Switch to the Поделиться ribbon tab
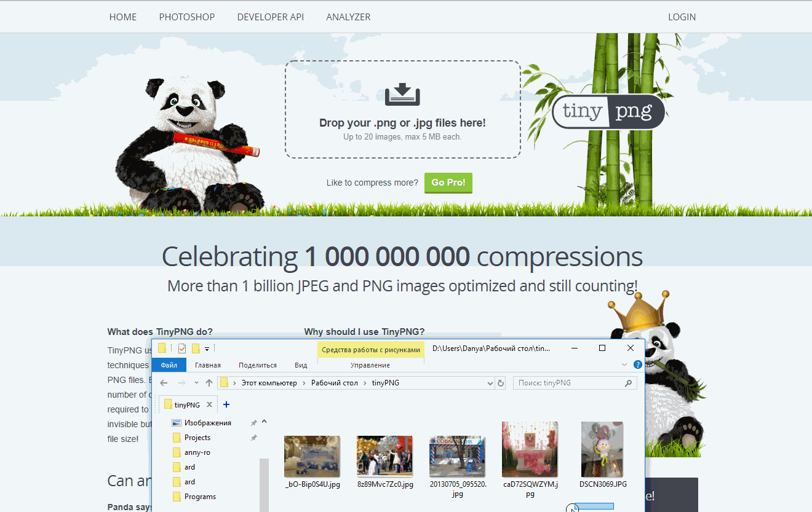The image size is (812, 512). click(258, 365)
